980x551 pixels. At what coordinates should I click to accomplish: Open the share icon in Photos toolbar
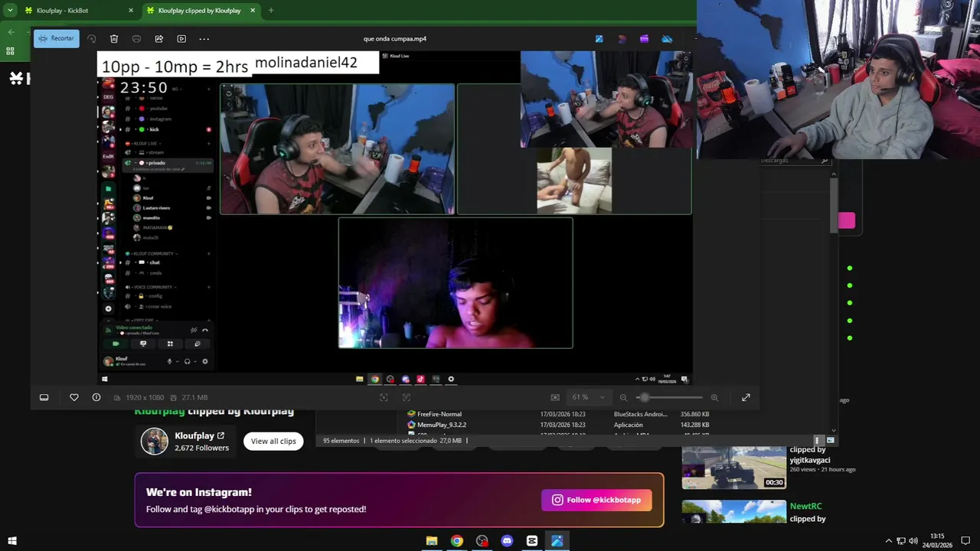tap(159, 39)
